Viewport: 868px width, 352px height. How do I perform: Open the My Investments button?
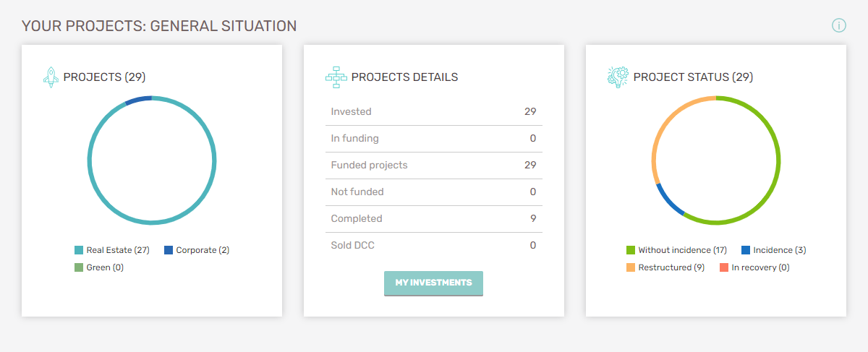(x=433, y=283)
